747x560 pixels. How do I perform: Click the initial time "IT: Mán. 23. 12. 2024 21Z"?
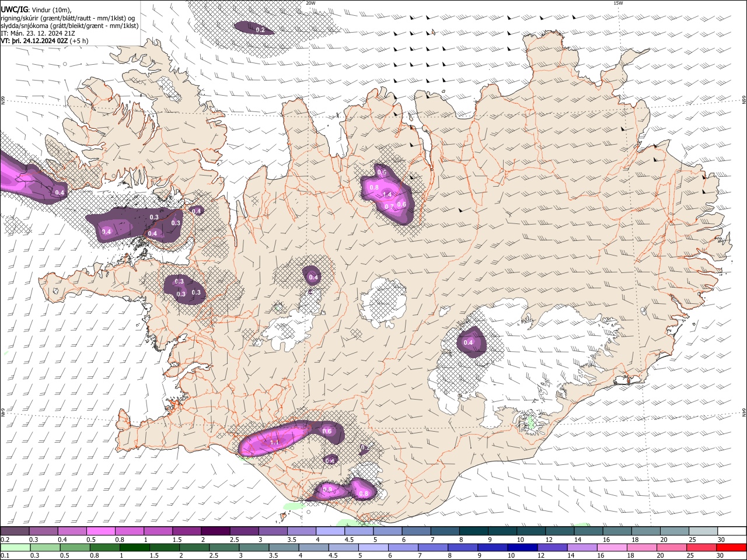point(38,33)
